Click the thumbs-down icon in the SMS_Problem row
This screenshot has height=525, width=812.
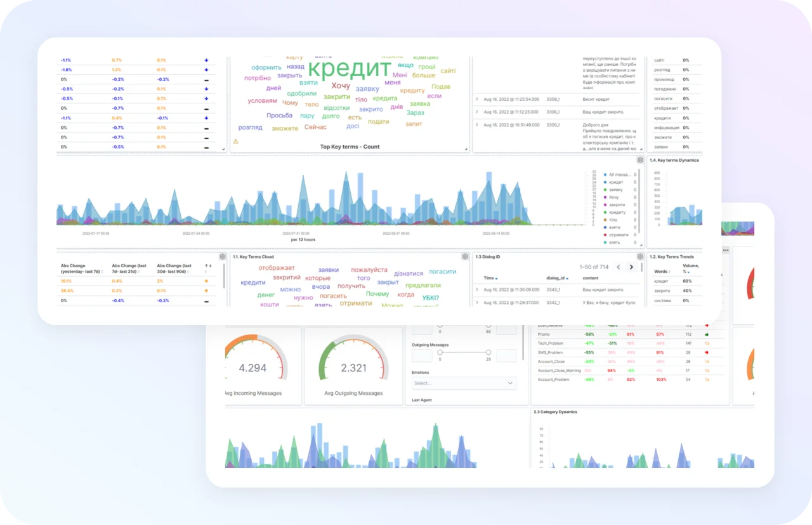pos(706,352)
